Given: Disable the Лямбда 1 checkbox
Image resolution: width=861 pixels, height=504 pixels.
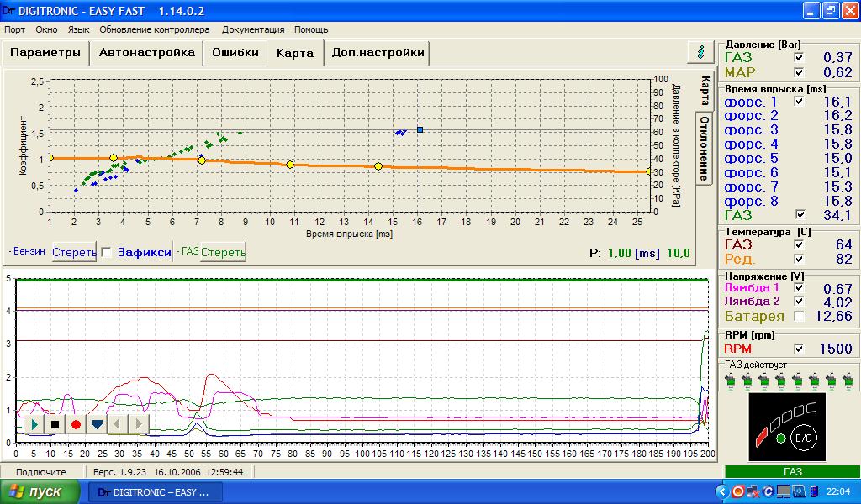Looking at the screenshot, I should click(x=799, y=290).
